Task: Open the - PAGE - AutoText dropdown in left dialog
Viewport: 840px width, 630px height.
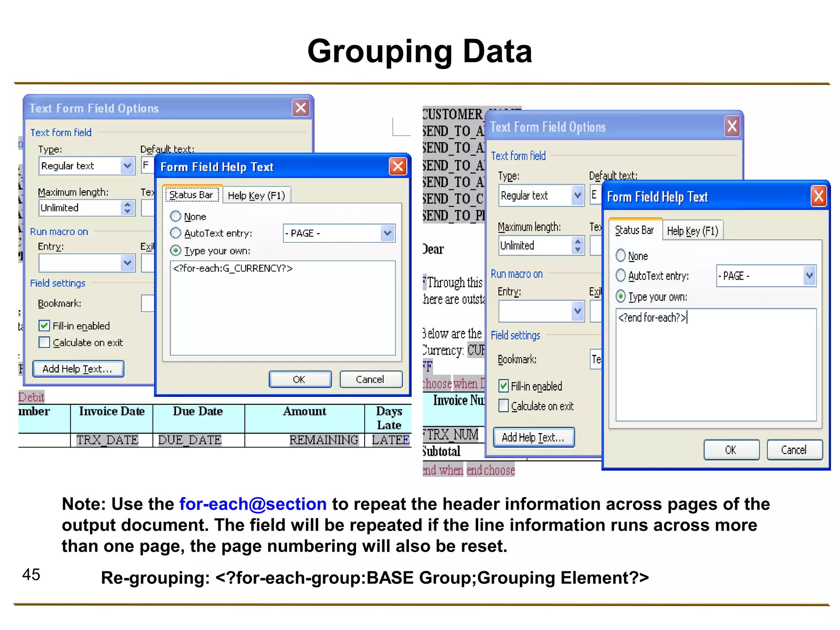Action: 388,233
